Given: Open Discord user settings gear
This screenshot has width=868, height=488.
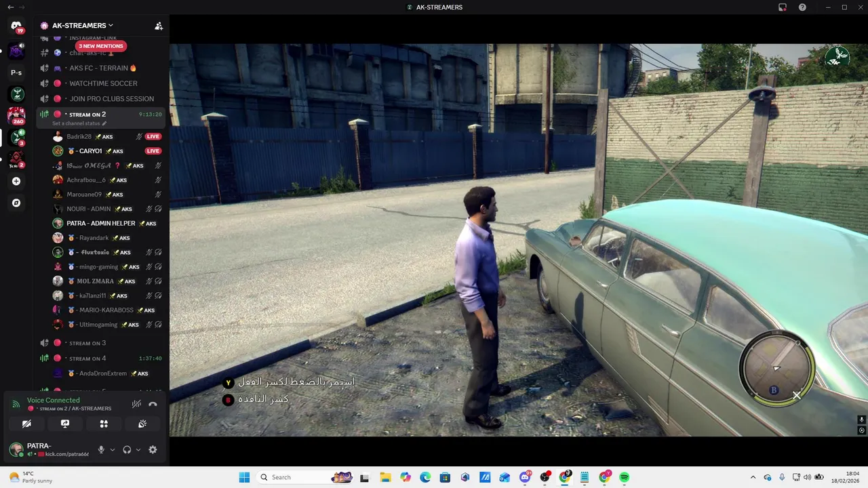Looking at the screenshot, I should tap(153, 449).
